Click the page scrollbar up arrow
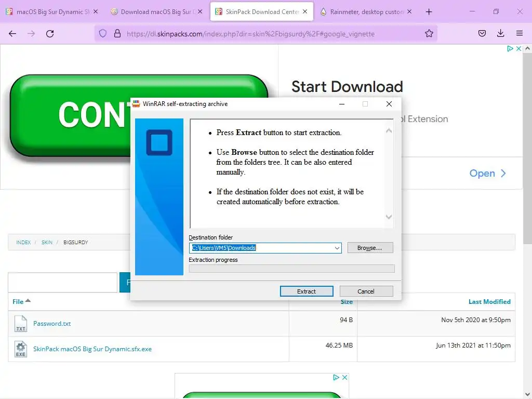 click(527, 48)
